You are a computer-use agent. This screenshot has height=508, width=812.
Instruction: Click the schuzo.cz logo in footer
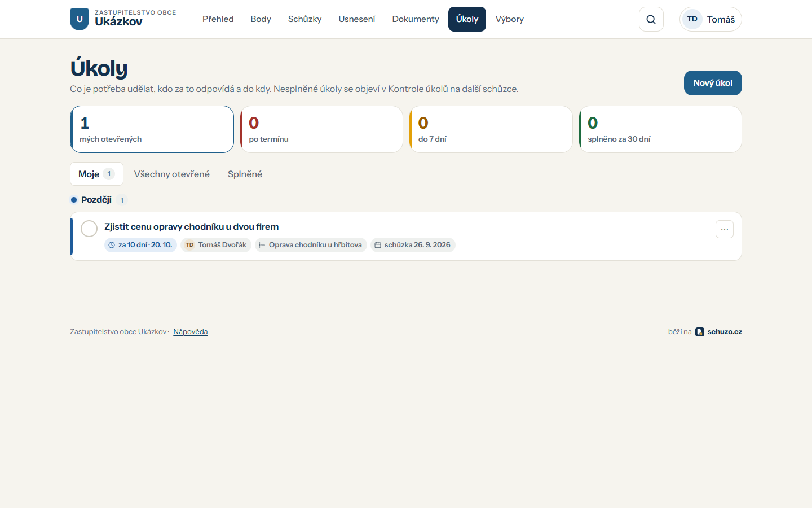[718, 332]
